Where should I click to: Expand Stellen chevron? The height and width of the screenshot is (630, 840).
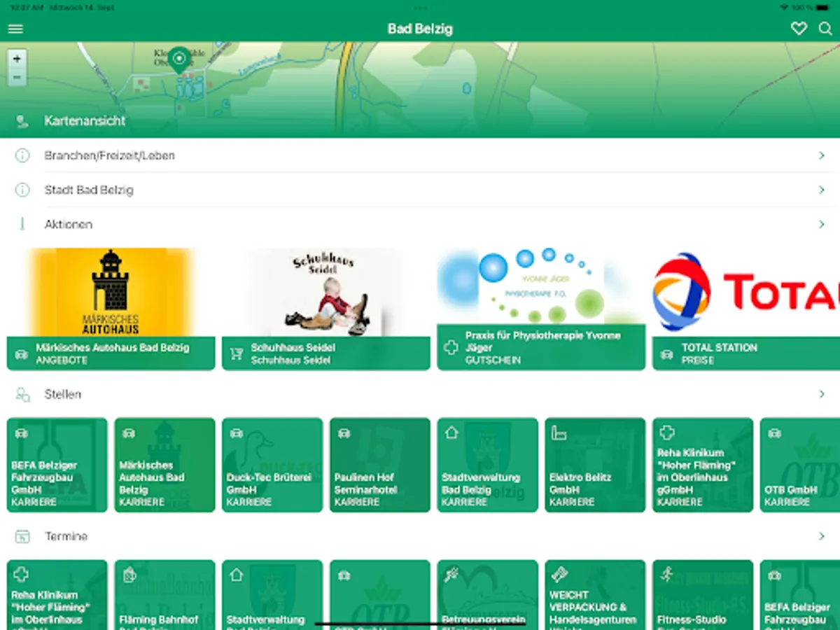(x=822, y=394)
